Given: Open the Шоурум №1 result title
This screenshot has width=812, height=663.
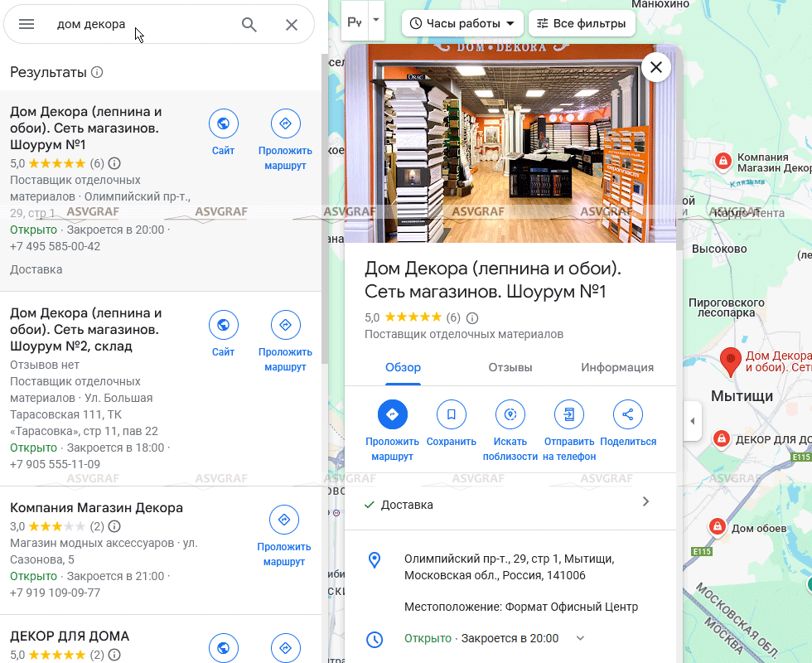Looking at the screenshot, I should (x=85, y=128).
